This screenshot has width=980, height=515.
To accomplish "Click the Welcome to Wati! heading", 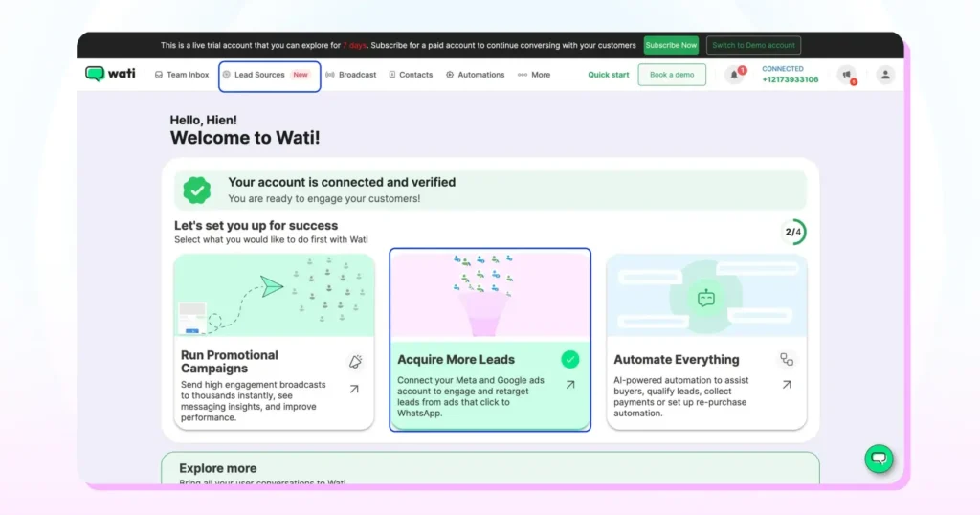I will click(245, 138).
